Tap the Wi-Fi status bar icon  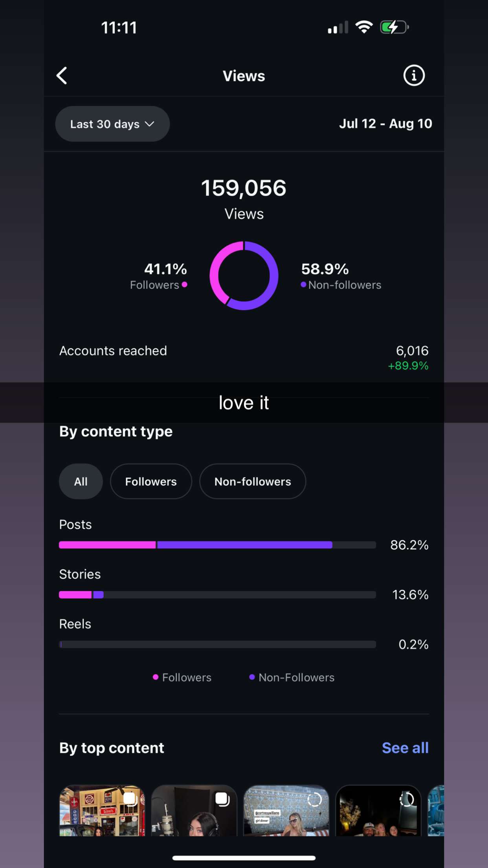pyautogui.click(x=363, y=26)
